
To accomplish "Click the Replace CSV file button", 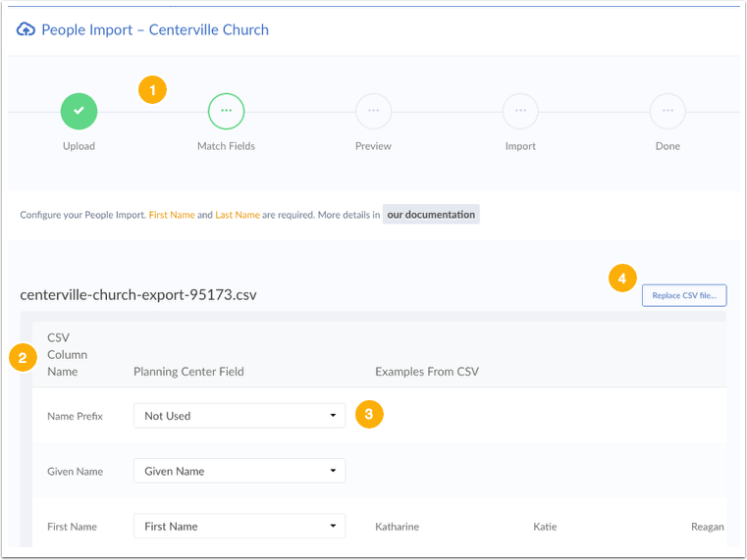I will pyautogui.click(x=684, y=295).
